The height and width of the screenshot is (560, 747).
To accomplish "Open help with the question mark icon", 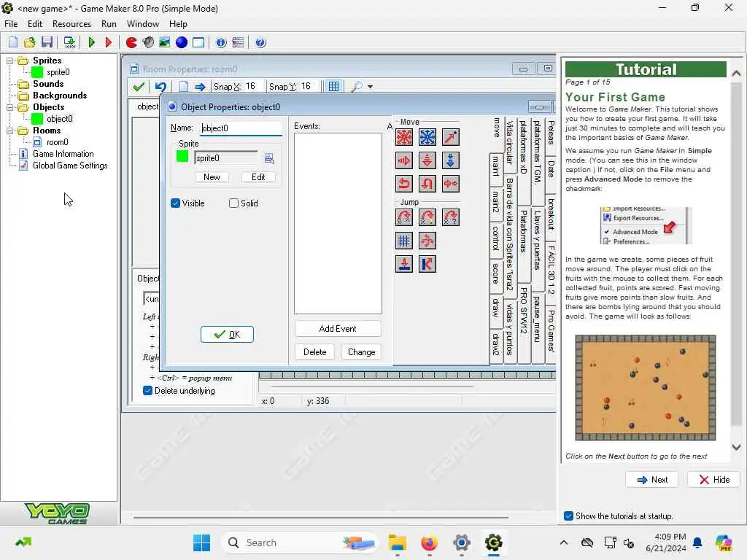I will pos(260,42).
